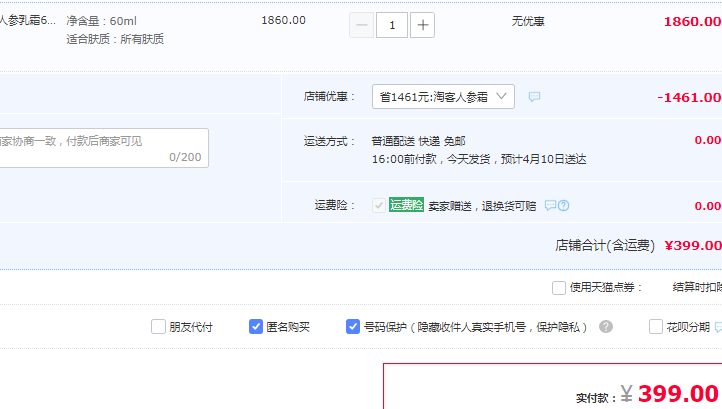The image size is (722, 409).
Task: Decrease quantity with the minus button
Action: click(361, 25)
